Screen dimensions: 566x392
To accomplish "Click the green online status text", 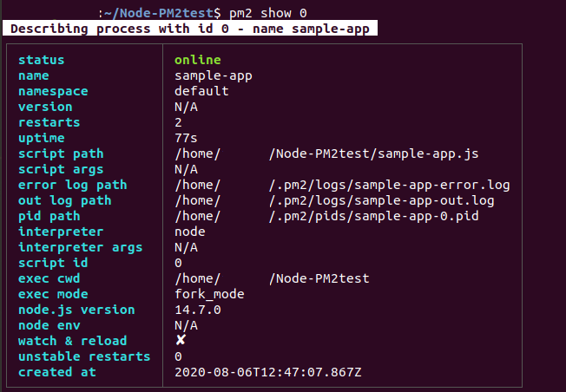I will coord(197,60).
